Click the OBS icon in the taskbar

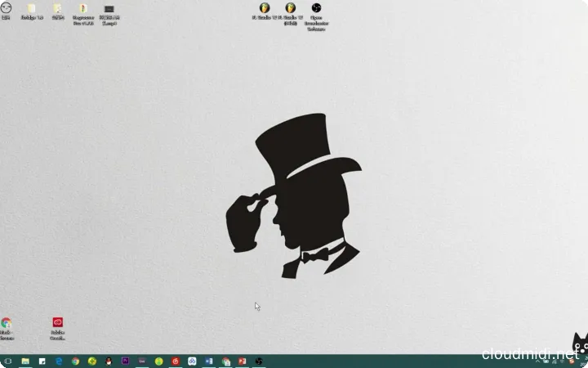(258, 361)
